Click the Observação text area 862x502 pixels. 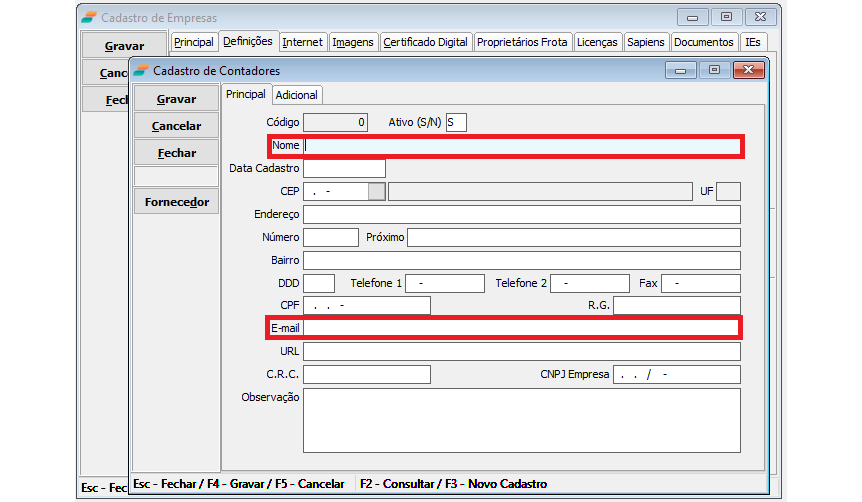pos(521,420)
